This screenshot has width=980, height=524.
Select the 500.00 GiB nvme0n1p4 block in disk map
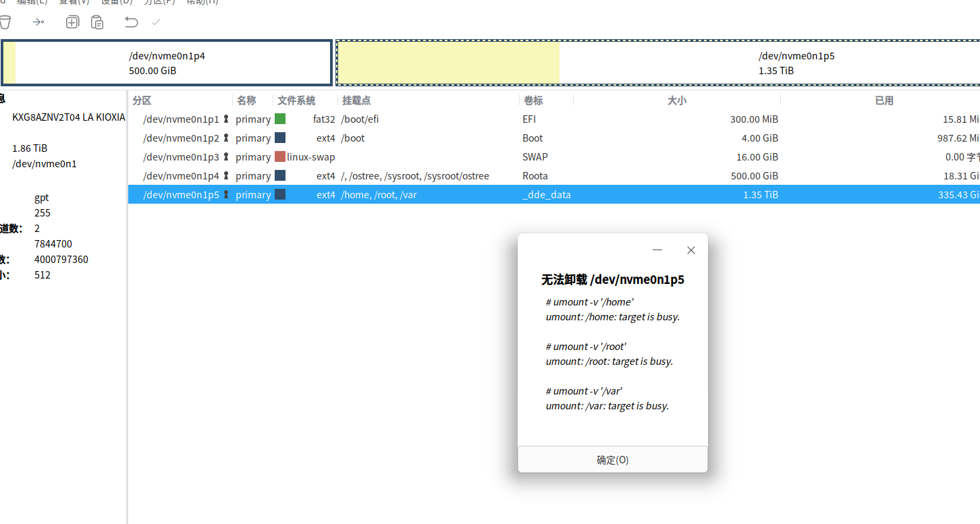167,63
